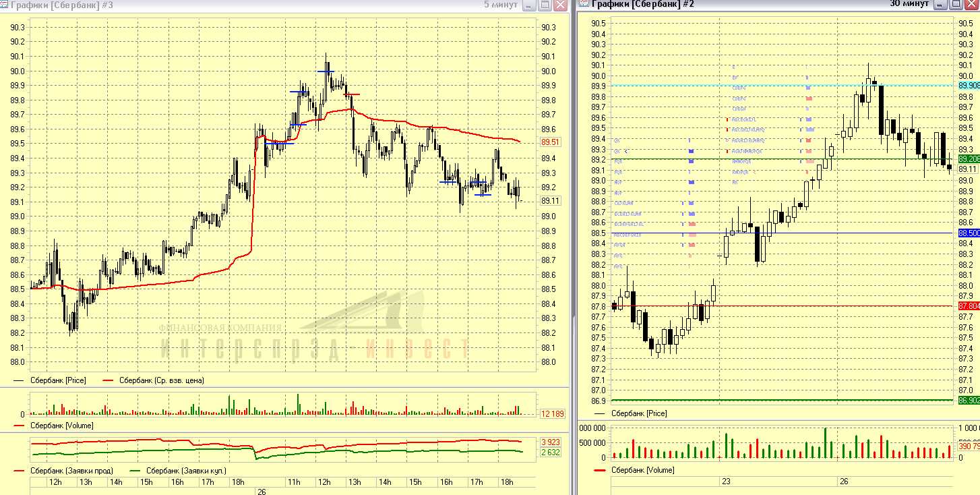Click the 89.11 last price label in window #3

(550, 200)
